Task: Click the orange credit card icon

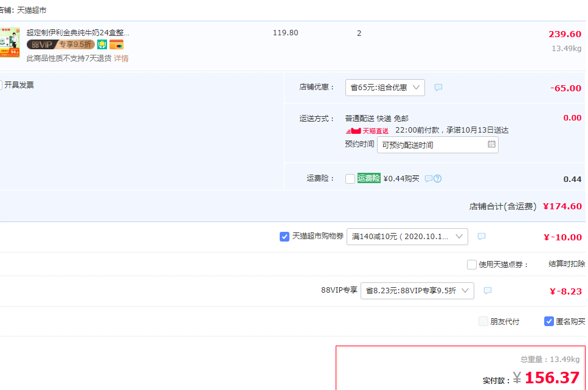Action: pyautogui.click(x=116, y=44)
